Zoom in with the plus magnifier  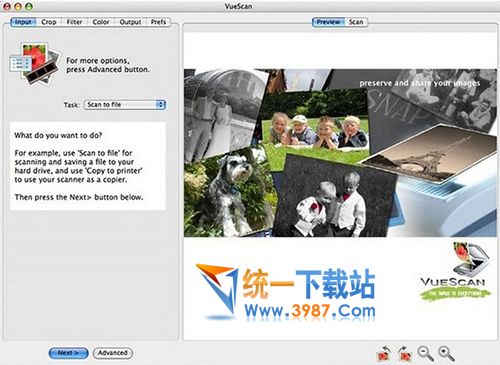pos(446,354)
